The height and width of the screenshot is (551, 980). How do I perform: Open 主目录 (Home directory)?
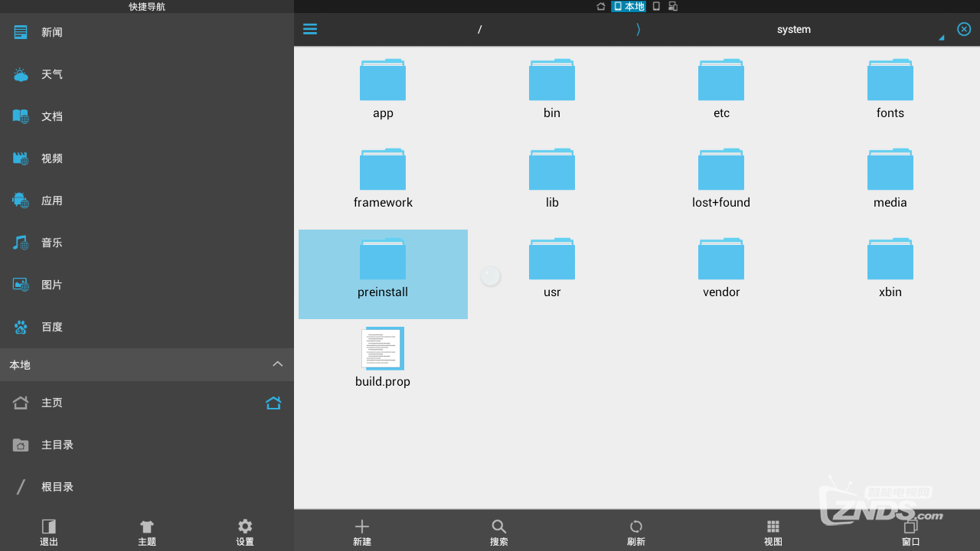pos(147,445)
